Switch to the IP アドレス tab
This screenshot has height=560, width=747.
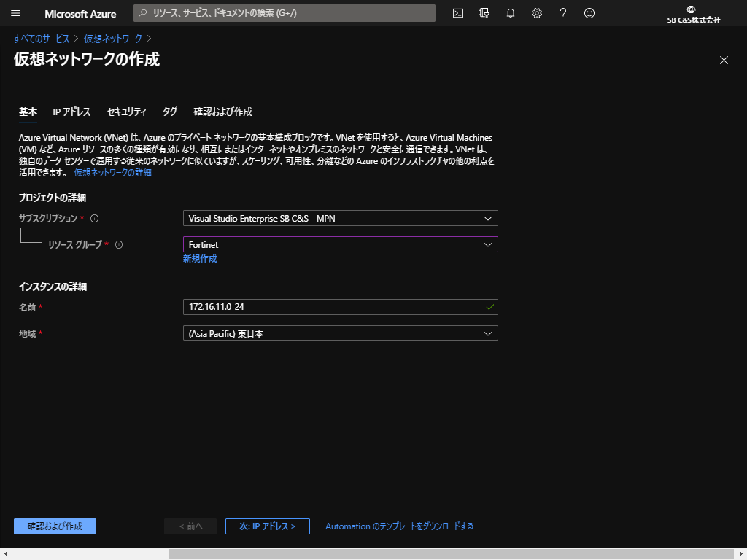coord(71,112)
